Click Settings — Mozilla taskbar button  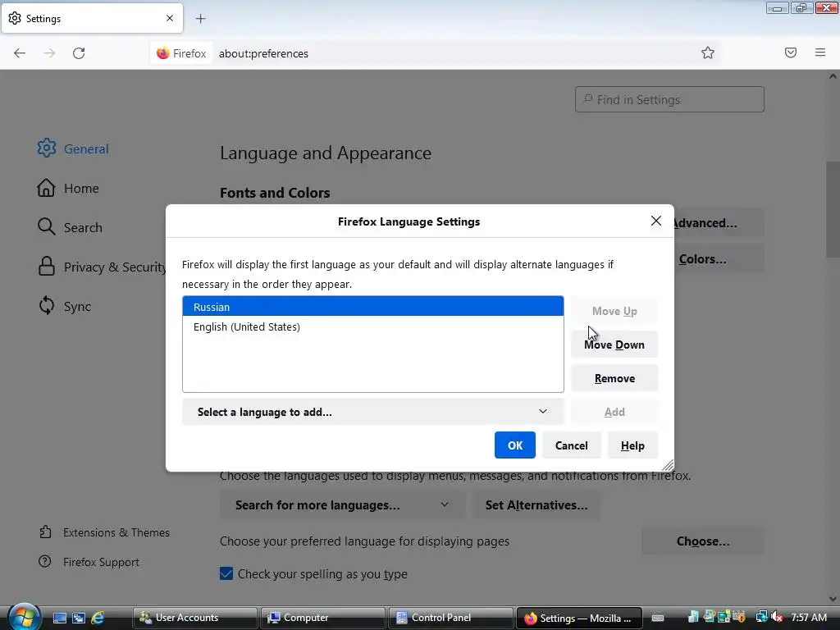pyautogui.click(x=579, y=618)
